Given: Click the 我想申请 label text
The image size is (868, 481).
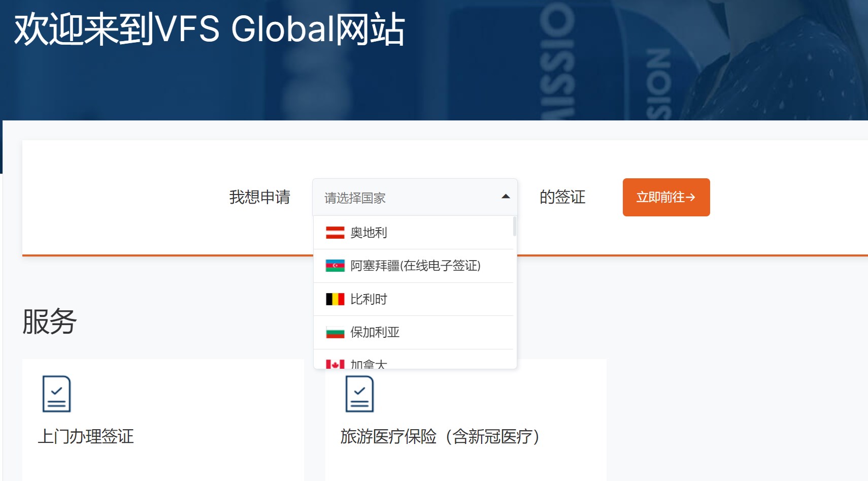Looking at the screenshot, I should 260,197.
